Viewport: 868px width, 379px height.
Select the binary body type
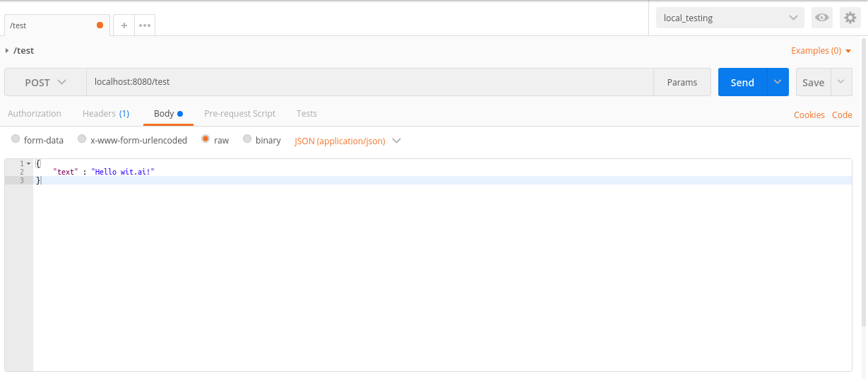pyautogui.click(x=262, y=140)
